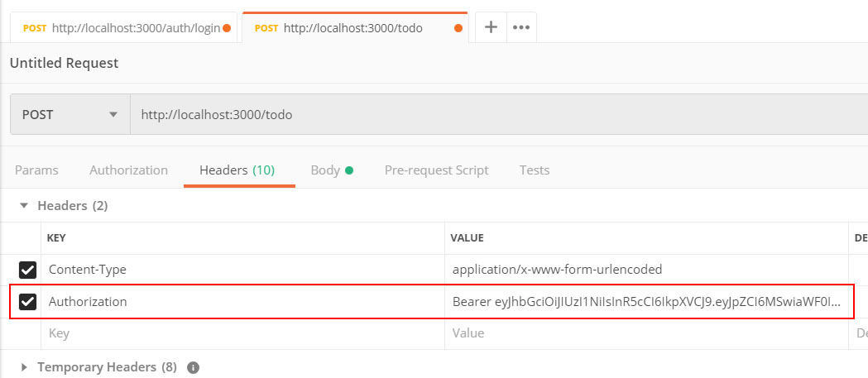Click the VALUE column header

coord(468,238)
